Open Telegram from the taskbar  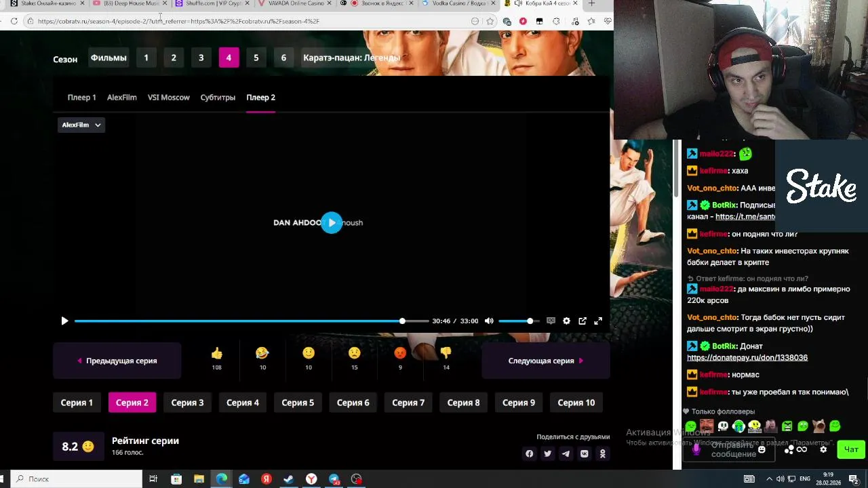tap(334, 479)
